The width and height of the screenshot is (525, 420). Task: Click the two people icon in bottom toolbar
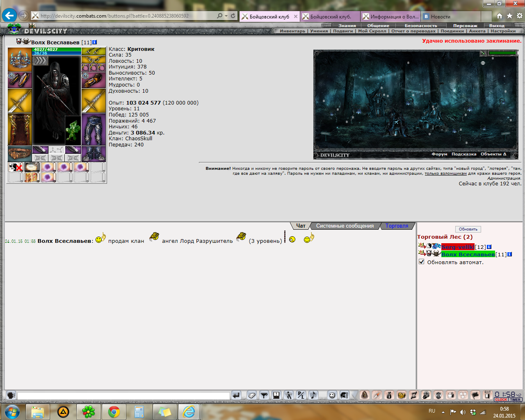(x=451, y=395)
